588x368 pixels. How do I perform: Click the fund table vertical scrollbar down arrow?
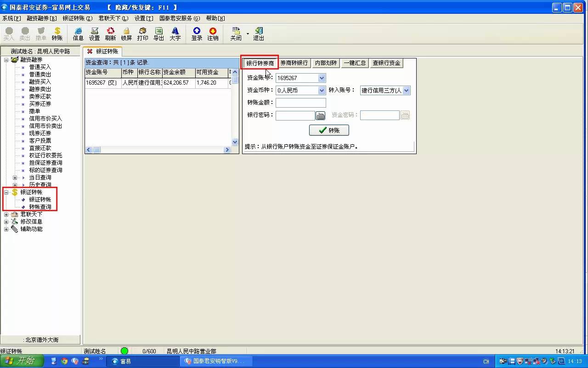235,142
